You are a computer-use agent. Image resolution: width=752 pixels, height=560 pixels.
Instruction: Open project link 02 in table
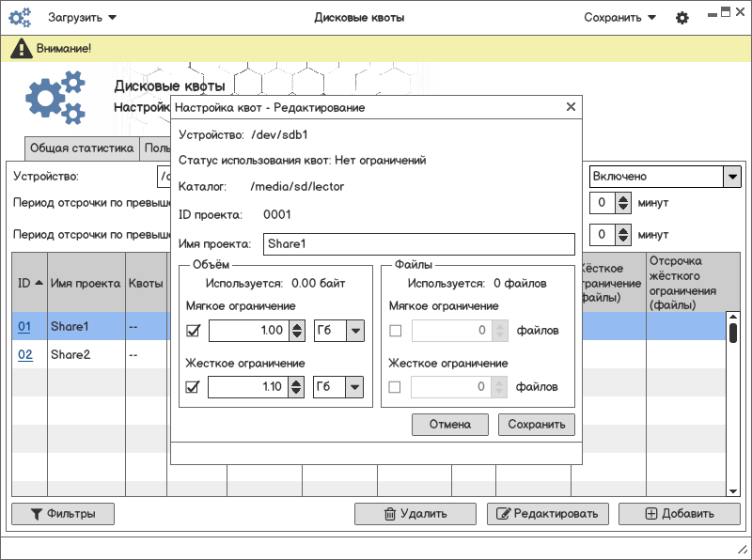(x=25, y=355)
